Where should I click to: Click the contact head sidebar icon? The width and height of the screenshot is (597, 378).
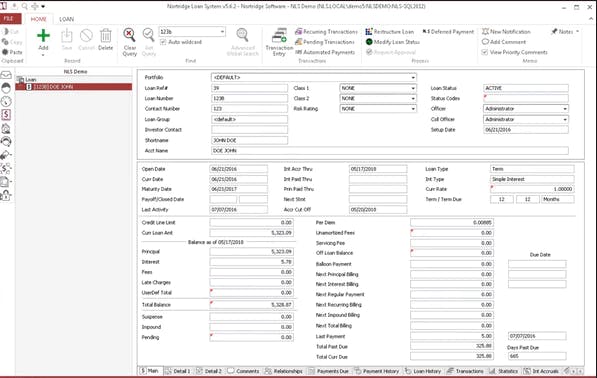point(6,88)
